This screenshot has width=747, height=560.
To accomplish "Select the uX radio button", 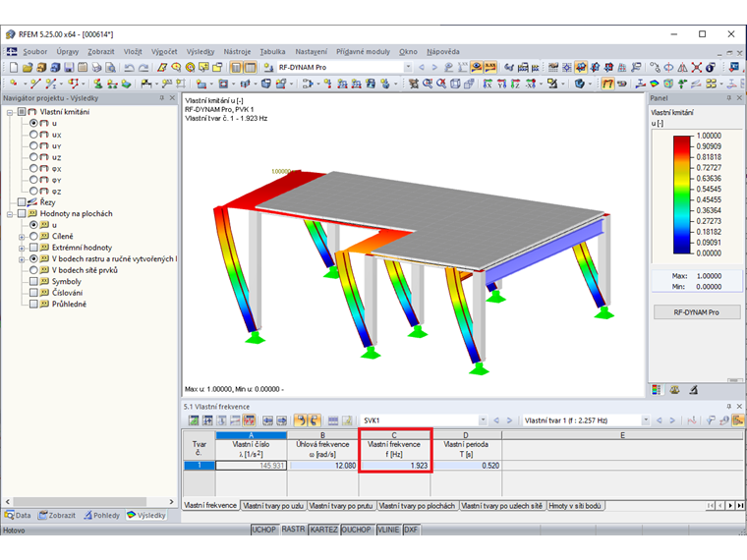I will click(x=33, y=135).
